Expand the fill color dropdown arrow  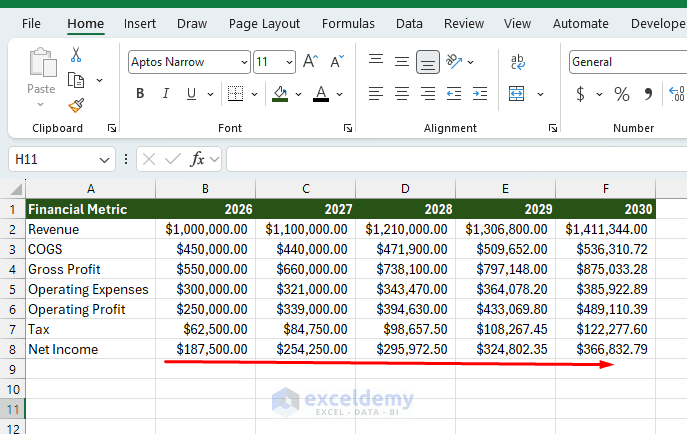[298, 94]
